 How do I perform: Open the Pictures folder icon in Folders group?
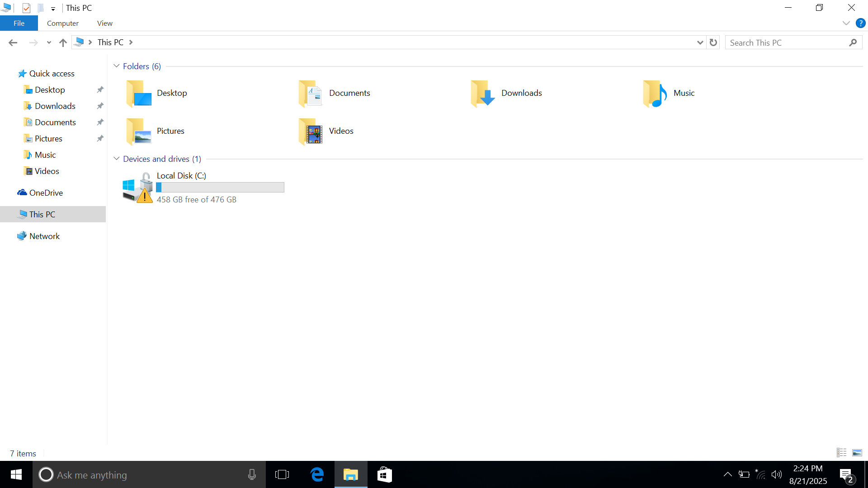139,131
